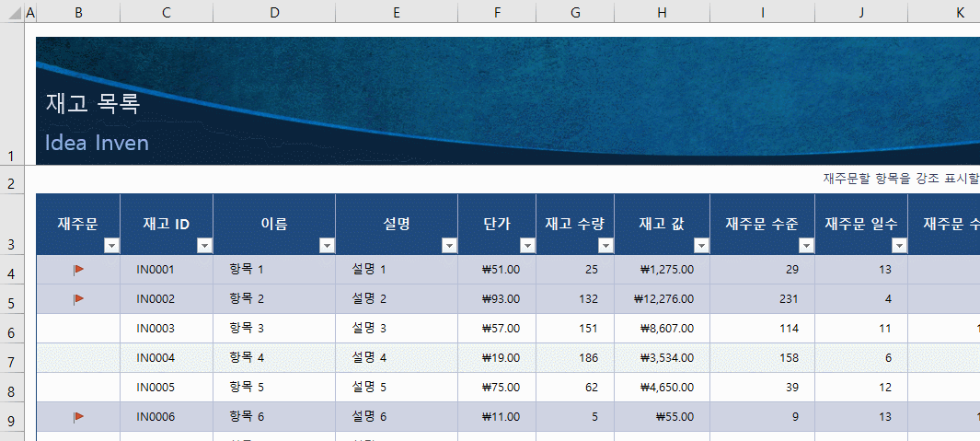
Task: Open the 재고 수량 column filter dropdown
Action: tap(605, 246)
